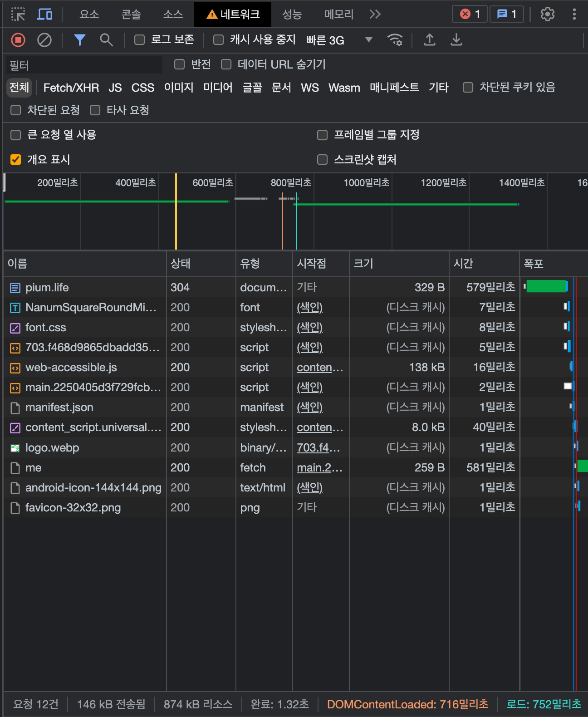Select the 네트워크 tab

coord(233,15)
